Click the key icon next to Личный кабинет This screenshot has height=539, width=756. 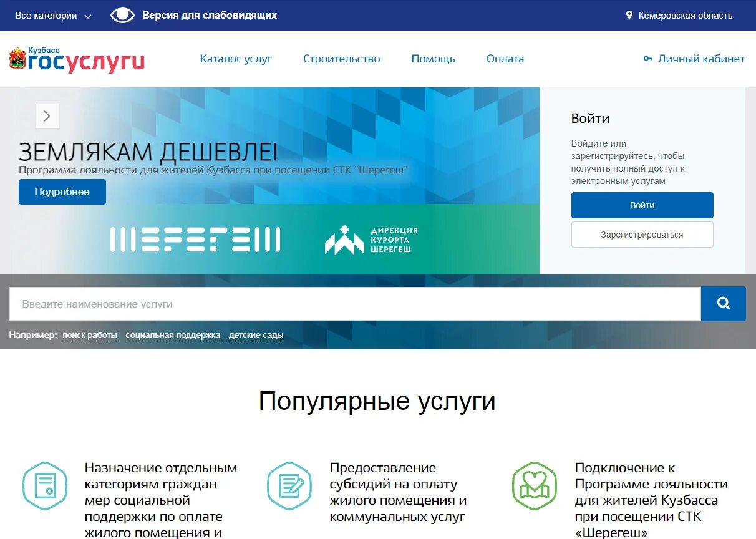pos(649,58)
